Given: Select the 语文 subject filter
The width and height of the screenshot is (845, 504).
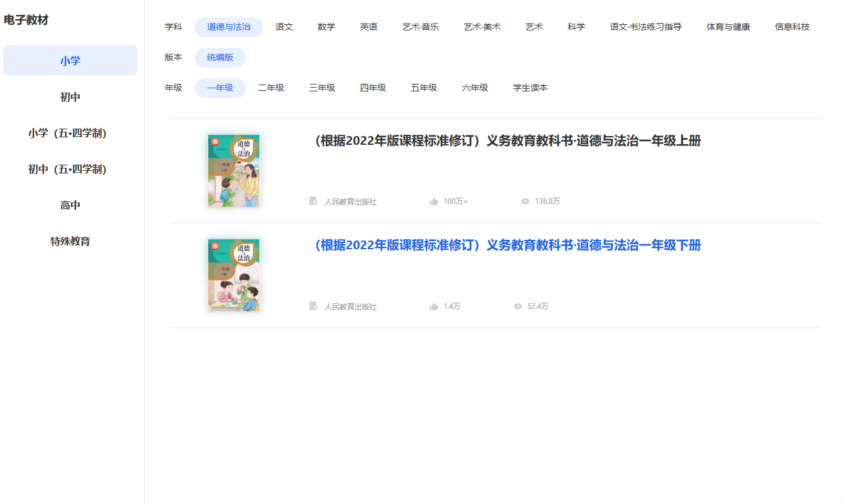Looking at the screenshot, I should 284,27.
